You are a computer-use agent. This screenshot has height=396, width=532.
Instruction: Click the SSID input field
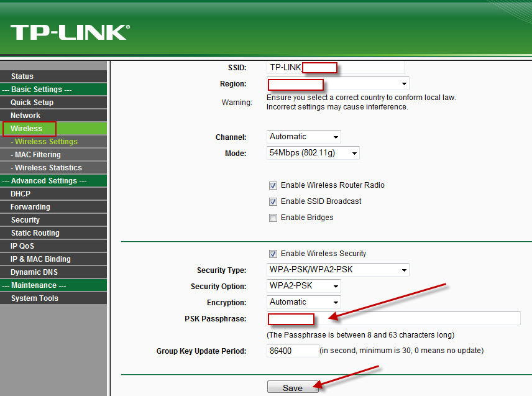(x=336, y=67)
